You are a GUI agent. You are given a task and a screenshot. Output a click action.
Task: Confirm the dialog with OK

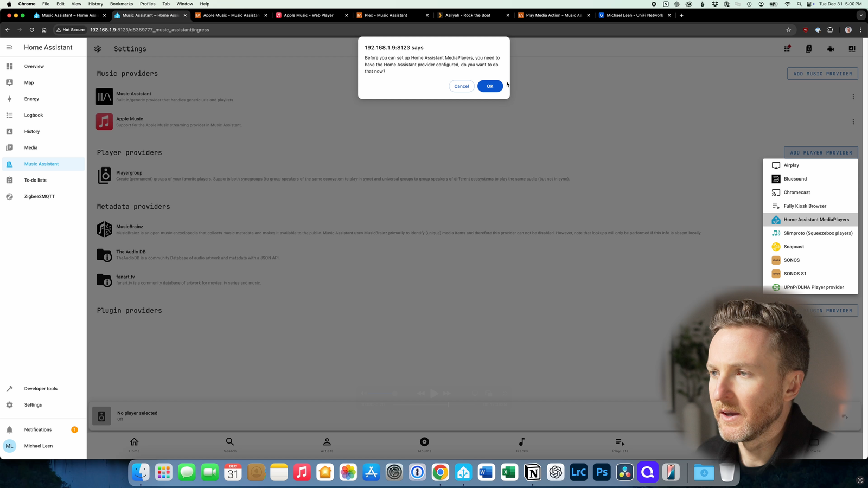(490, 86)
